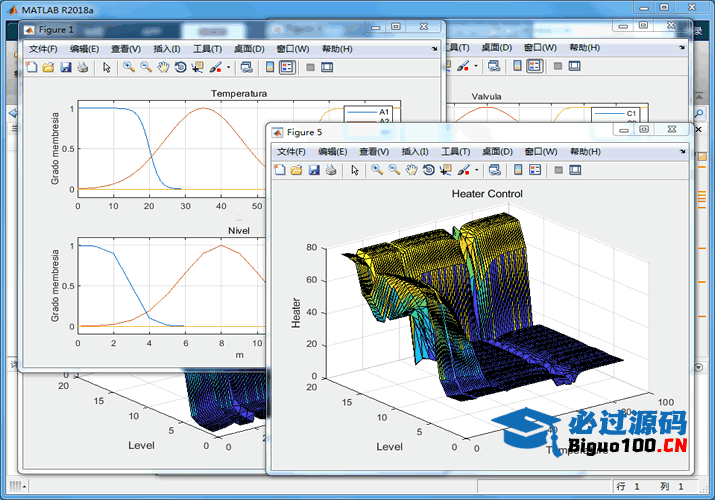The width and height of the screenshot is (715, 500).
Task: Activate Zoom Out tool in Figure 1
Action: tap(146, 67)
